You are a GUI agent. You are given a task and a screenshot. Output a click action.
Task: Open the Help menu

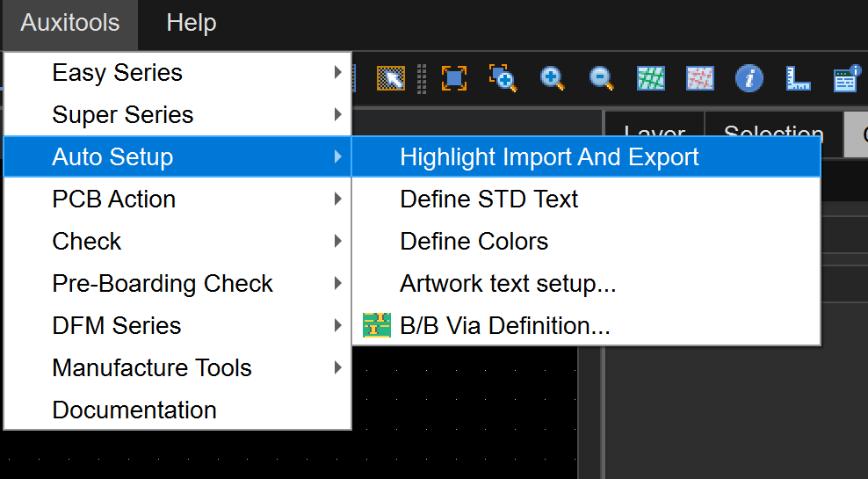pyautogui.click(x=191, y=23)
